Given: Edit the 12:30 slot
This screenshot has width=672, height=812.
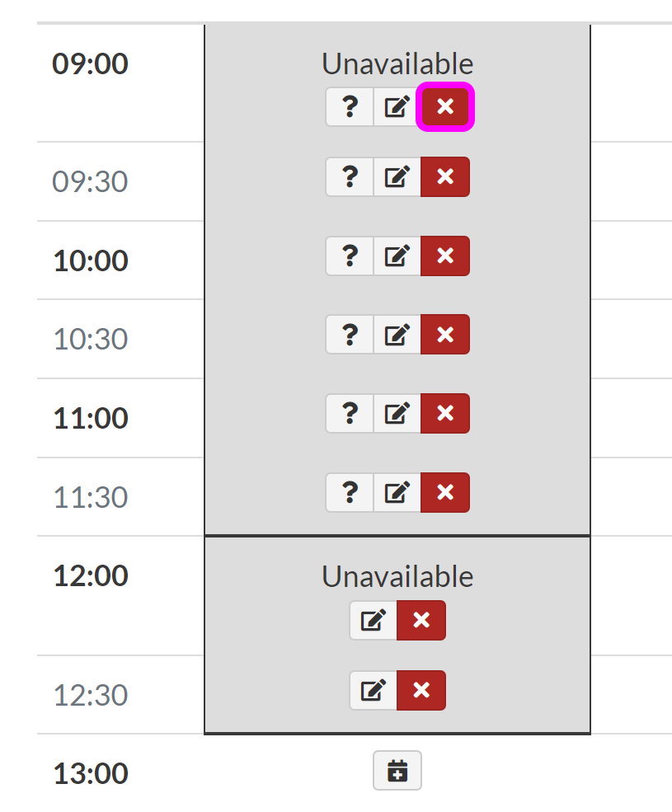Looking at the screenshot, I should coord(374,690).
